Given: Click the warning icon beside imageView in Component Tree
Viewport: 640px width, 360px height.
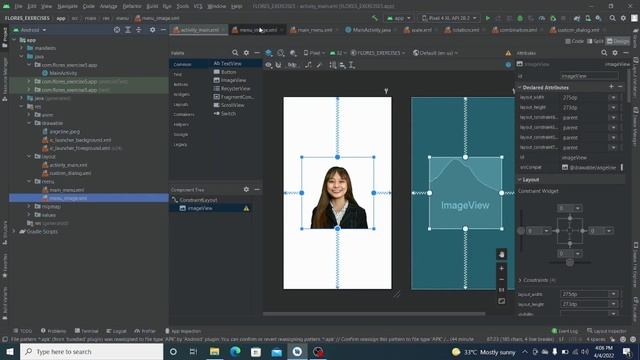Looking at the screenshot, I should (x=246, y=209).
